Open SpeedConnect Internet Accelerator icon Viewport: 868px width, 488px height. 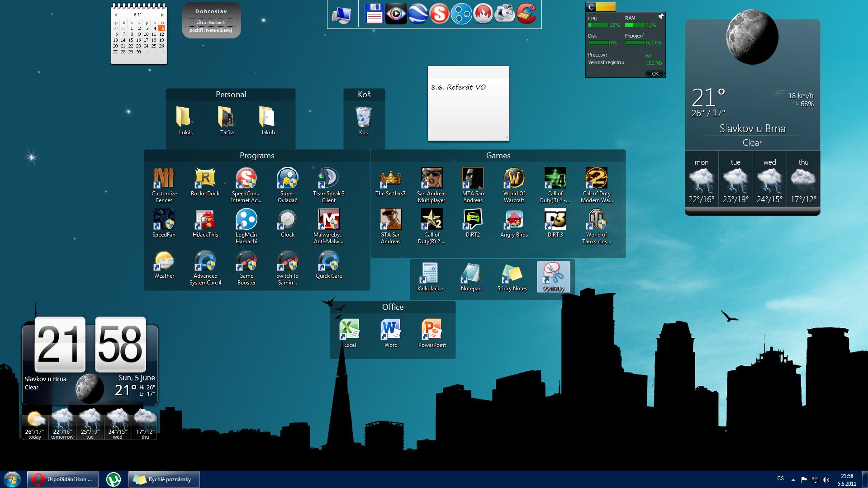click(x=246, y=185)
